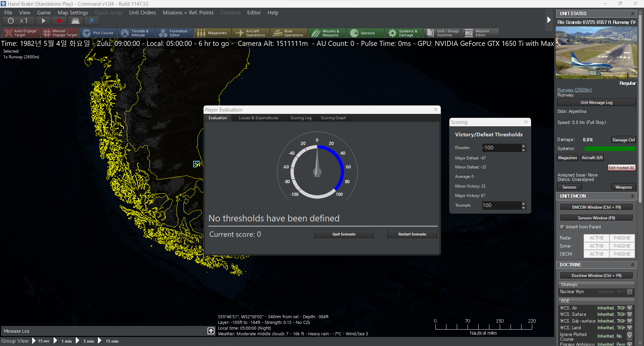Increase the Triumph threshold with up arrow
The height and width of the screenshot is (346, 644).
(523, 203)
